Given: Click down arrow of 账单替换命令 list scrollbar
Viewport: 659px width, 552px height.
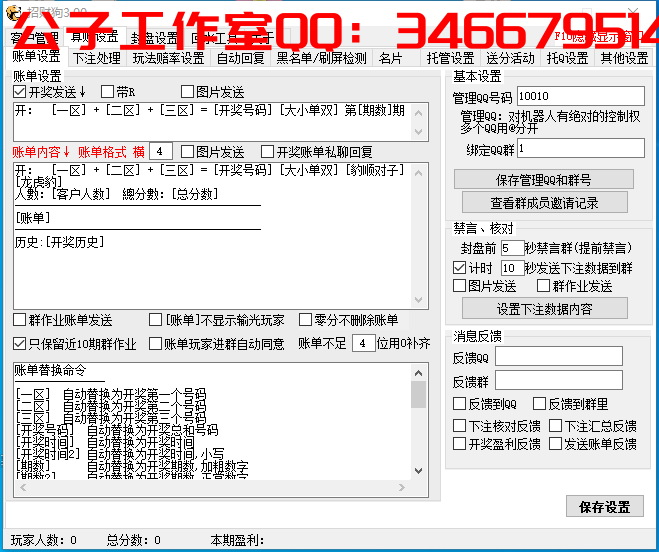Looking at the screenshot, I should 419,470.
